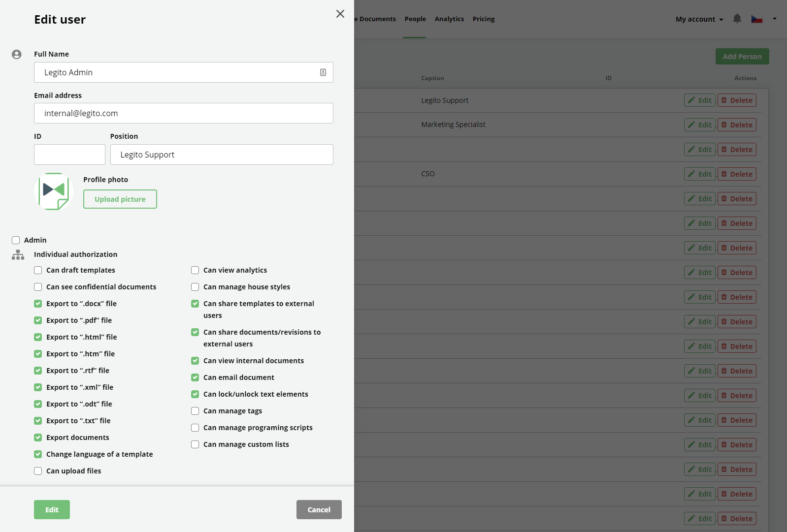Uncheck Can lock/unlock text elements

click(195, 394)
